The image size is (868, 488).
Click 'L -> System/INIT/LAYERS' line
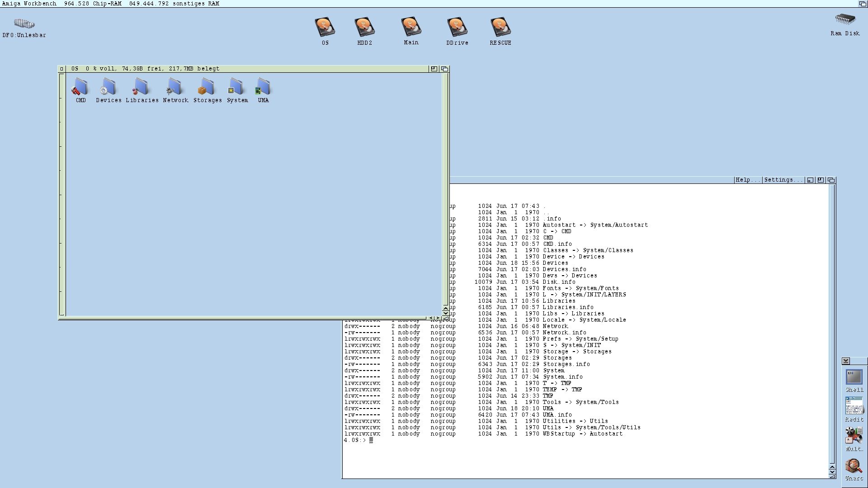585,295
